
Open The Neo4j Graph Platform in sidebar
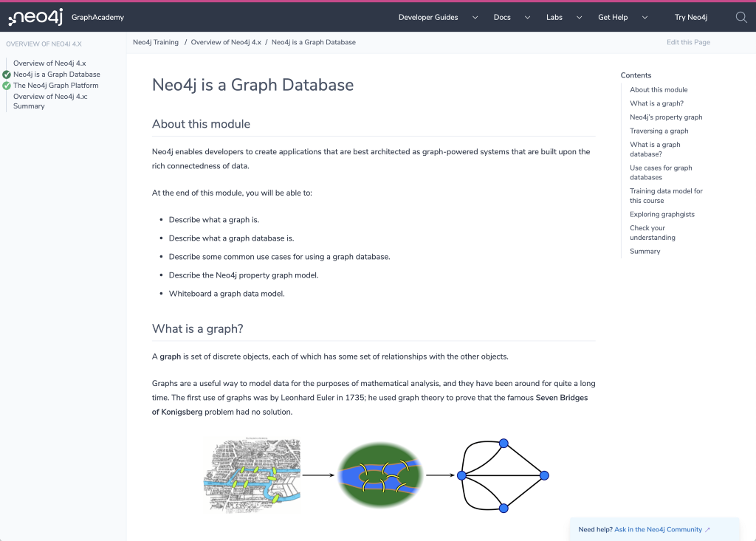[56, 86]
